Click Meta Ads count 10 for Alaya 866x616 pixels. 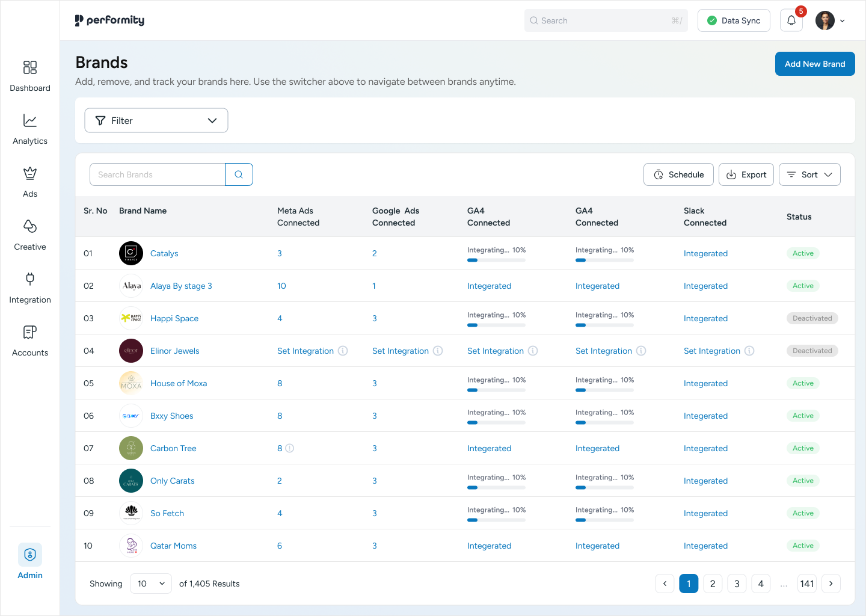[281, 286]
